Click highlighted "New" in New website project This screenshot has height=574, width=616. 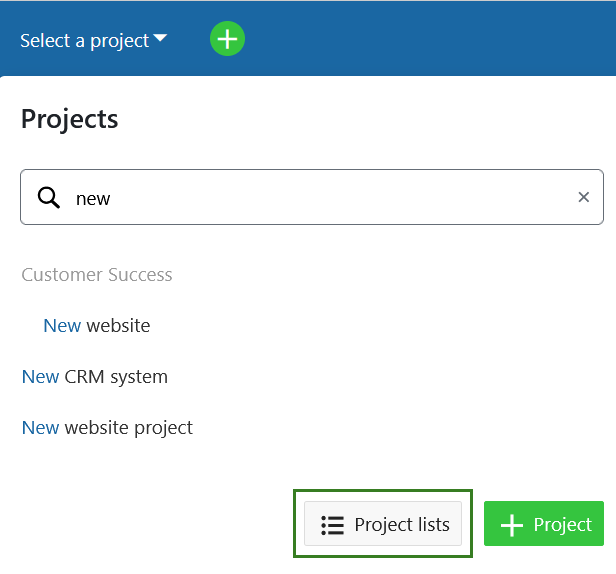point(40,427)
